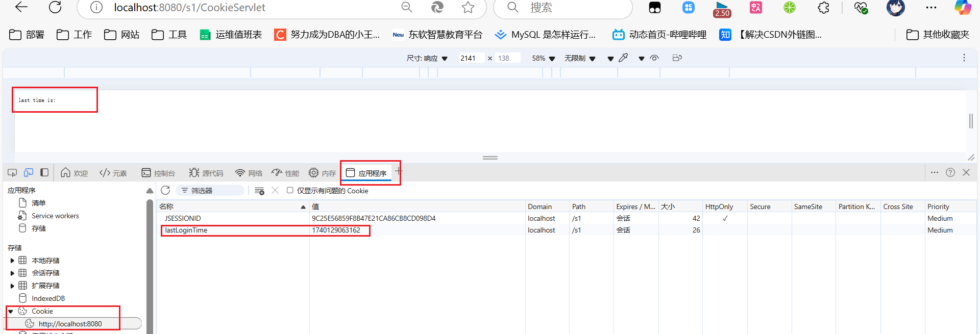Click the search box in the toolbar
Screen dimensions: 980x334
tap(563, 8)
